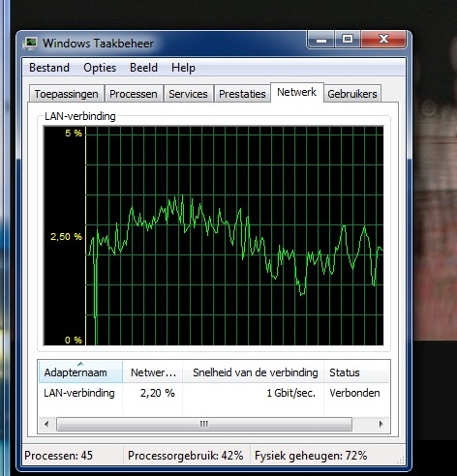457x476 pixels.
Task: Switch to the Prestaties tab
Action: [242, 94]
